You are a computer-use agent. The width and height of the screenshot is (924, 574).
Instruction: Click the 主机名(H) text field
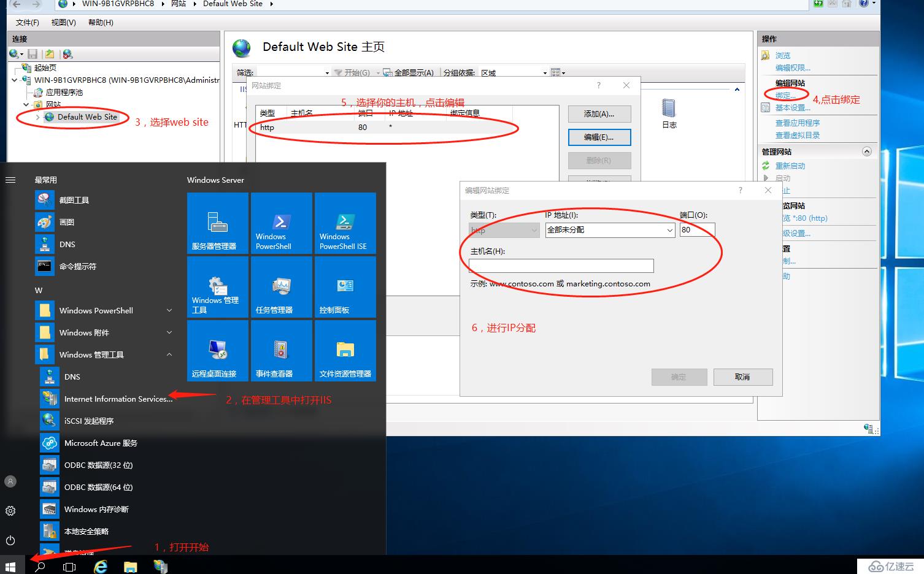[561, 266]
